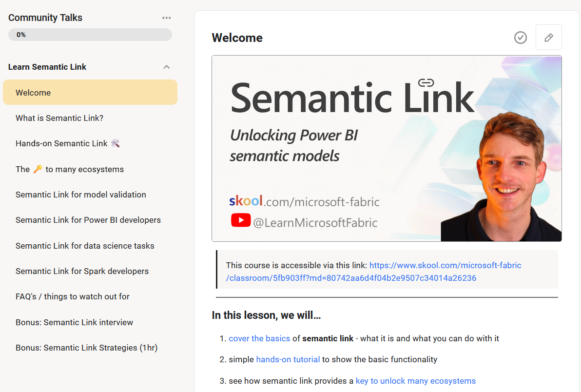
Task: Select "FAQ's / things to watch out for"
Action: [72, 296]
